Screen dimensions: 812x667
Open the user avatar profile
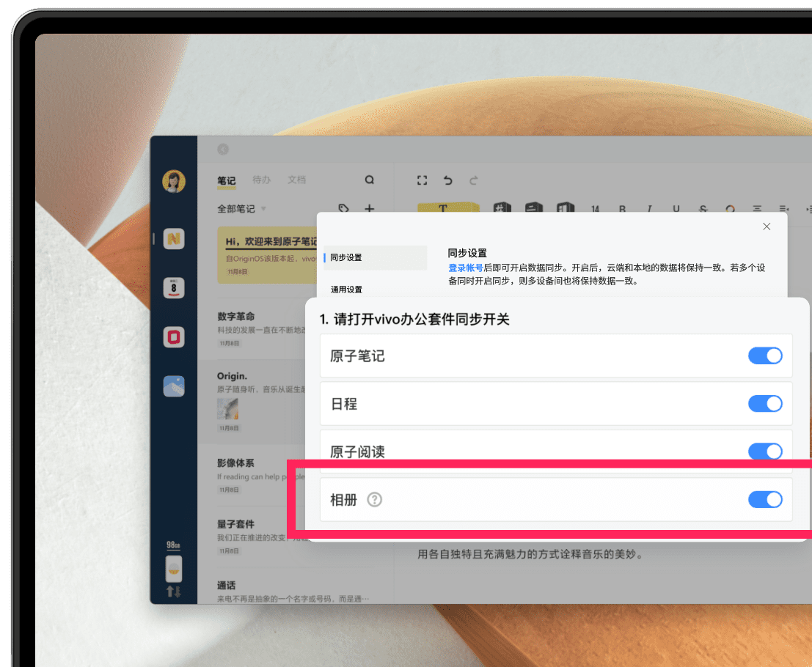click(174, 181)
